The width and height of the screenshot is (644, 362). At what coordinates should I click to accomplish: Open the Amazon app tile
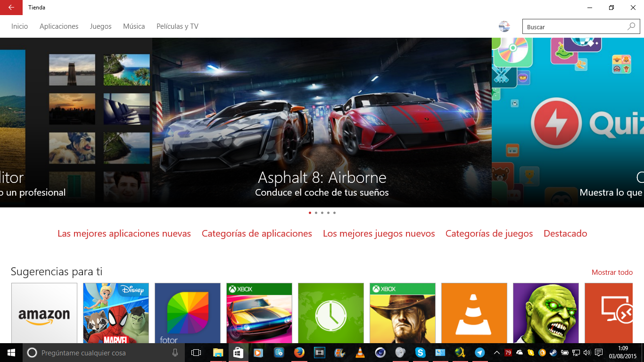point(44,313)
